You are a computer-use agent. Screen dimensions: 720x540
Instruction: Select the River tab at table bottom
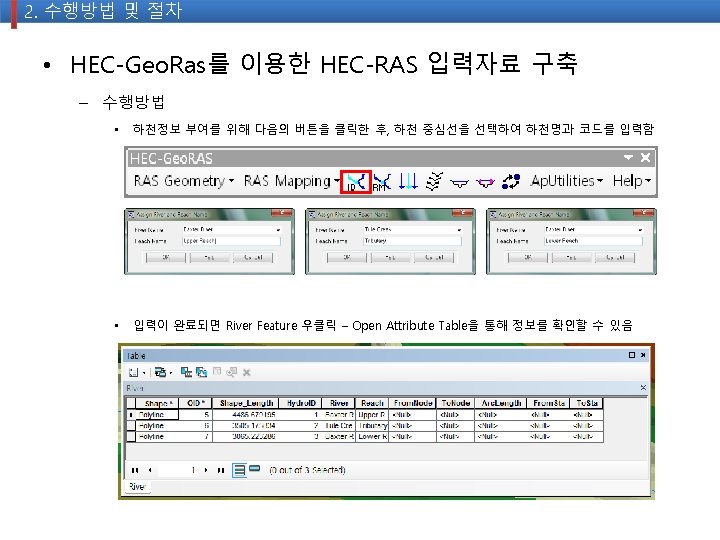(137, 487)
